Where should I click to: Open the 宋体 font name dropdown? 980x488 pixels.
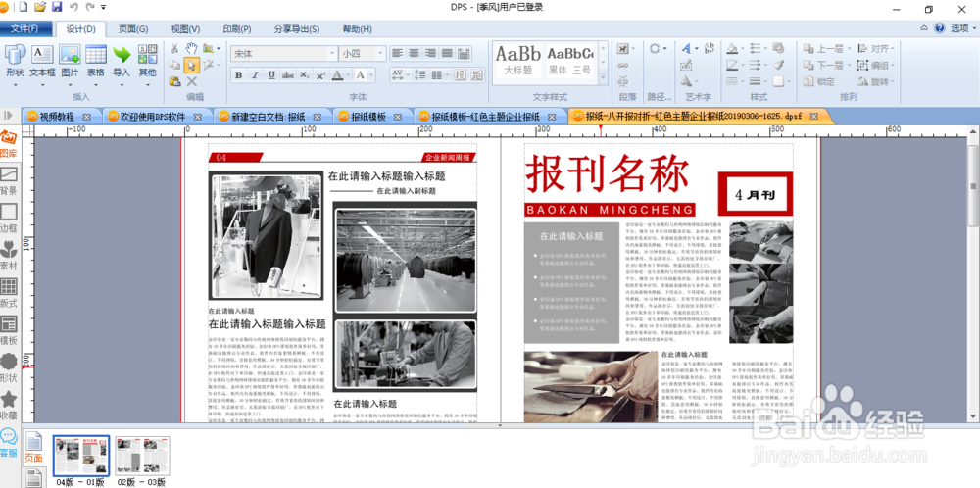(x=332, y=54)
